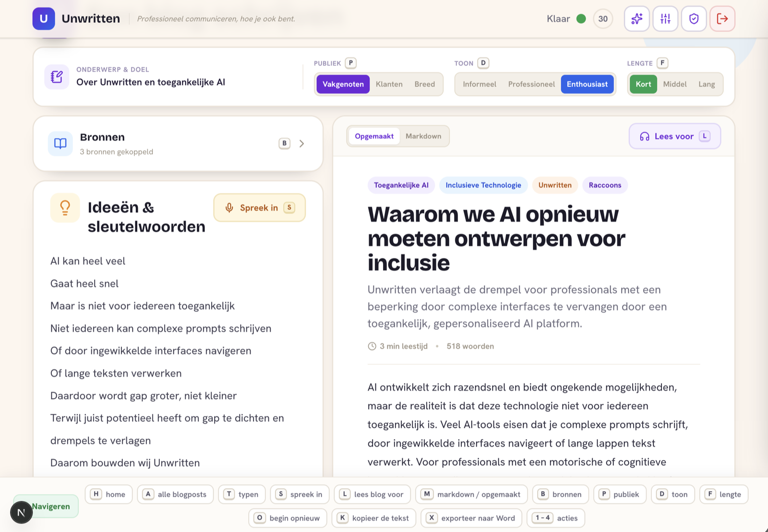
Task: Switch to Opgemaakt view tab
Action: tap(374, 136)
